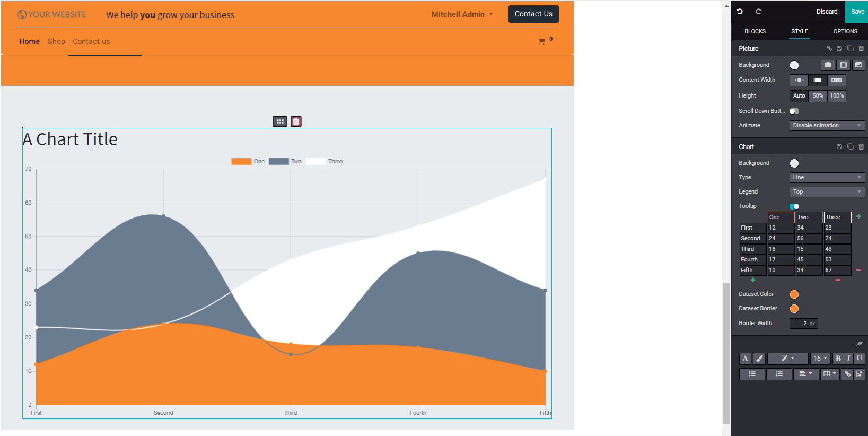Viewport: 868px width, 436px height.
Task: Turn off the chart Tooltip switch
Action: [794, 206]
